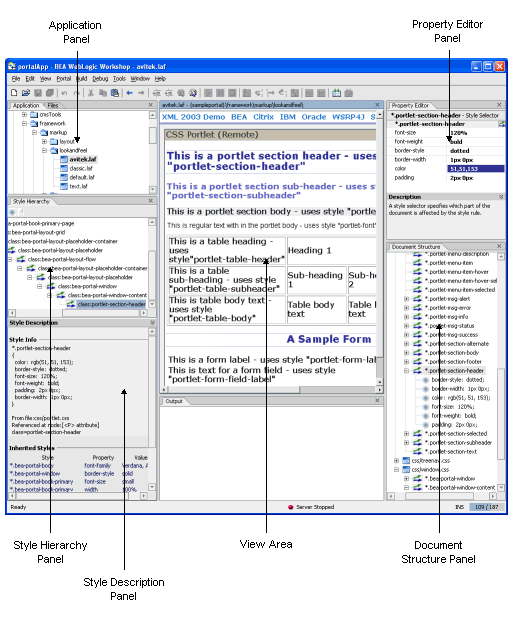The width and height of the screenshot is (520, 620).
Task: Click the red Server Stopped status icon
Action: [x=291, y=507]
